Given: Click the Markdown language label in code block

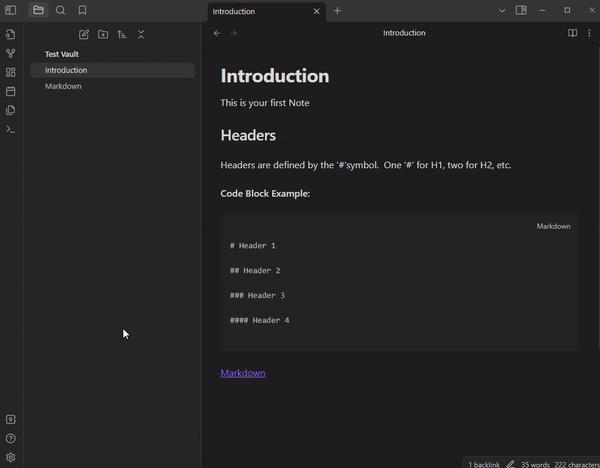Looking at the screenshot, I should pyautogui.click(x=553, y=227).
